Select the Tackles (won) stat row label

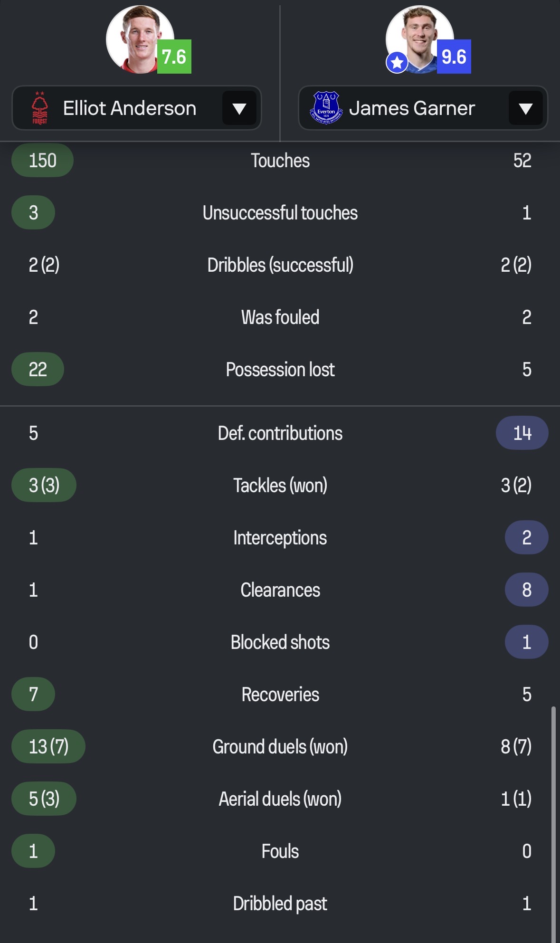pyautogui.click(x=280, y=486)
